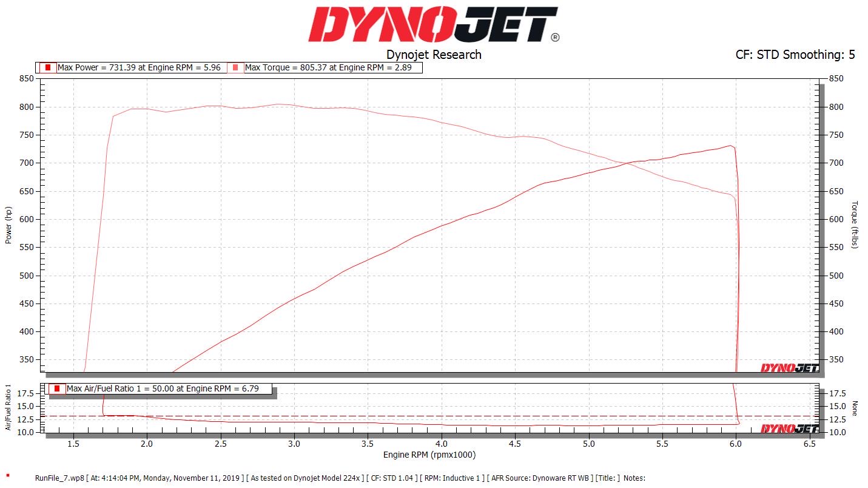Click the Dynojet Research chart title
Screen dimensions: 868x488
[x=434, y=55]
